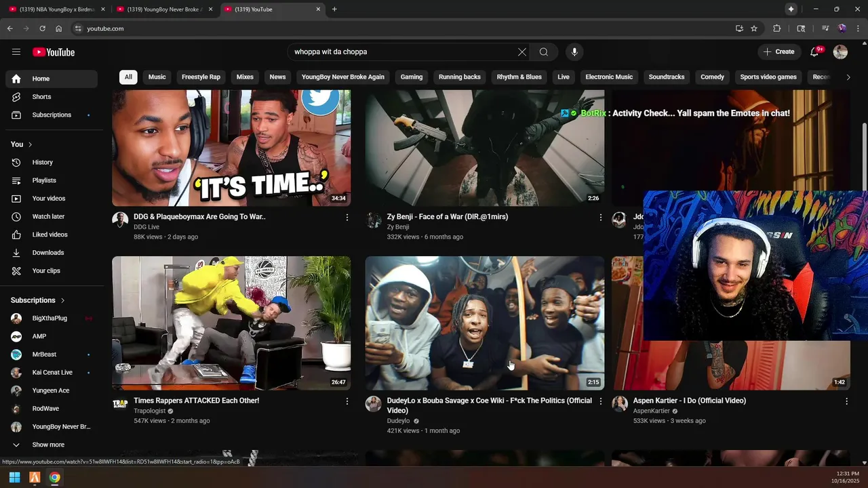
Task: Open Playlists in sidebar
Action: coord(52,180)
